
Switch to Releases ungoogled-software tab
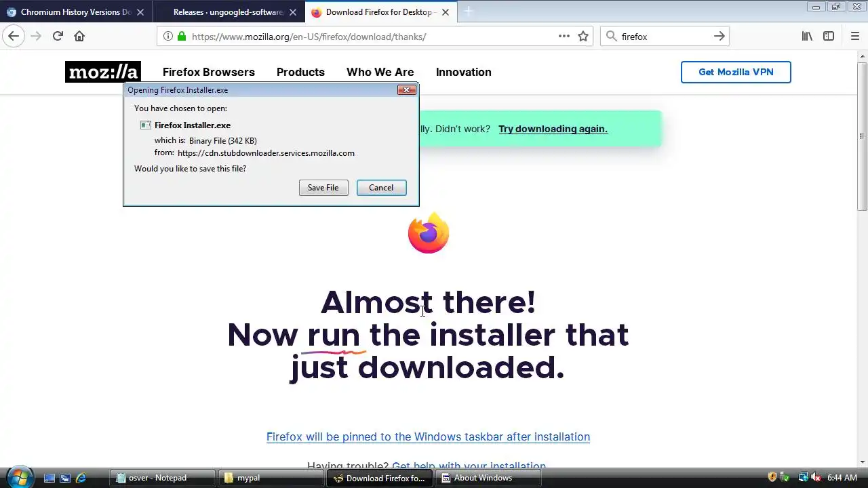tap(228, 12)
